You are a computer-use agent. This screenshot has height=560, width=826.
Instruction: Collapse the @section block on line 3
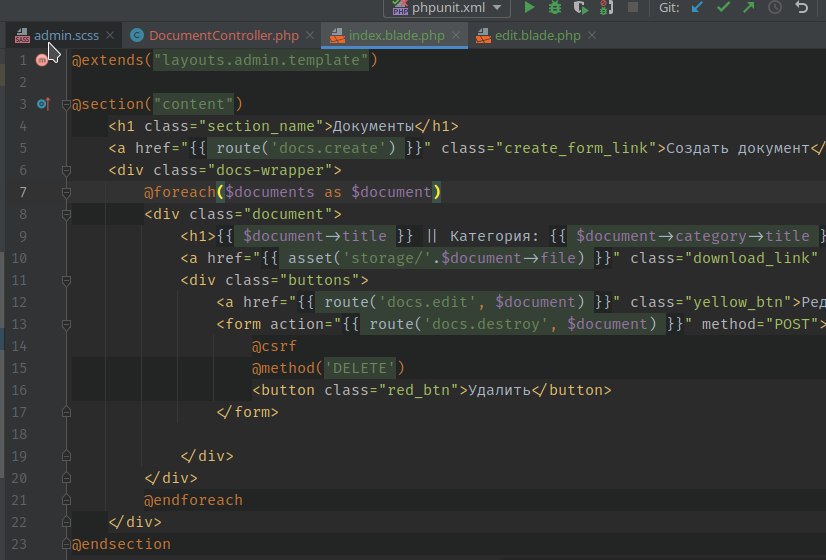coord(66,104)
